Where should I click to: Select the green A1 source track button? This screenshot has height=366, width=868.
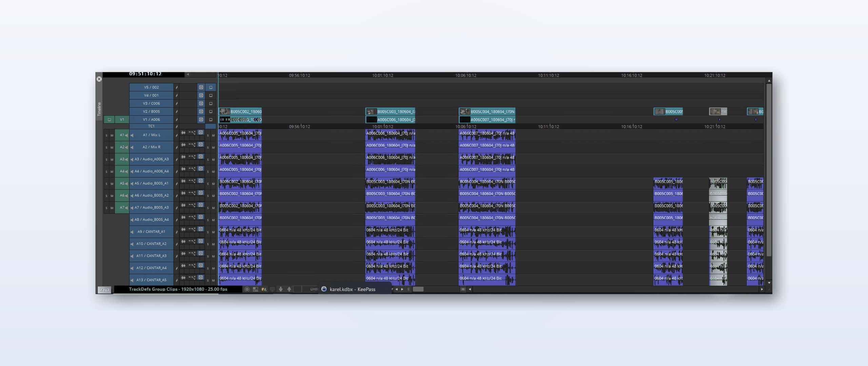[122, 135]
